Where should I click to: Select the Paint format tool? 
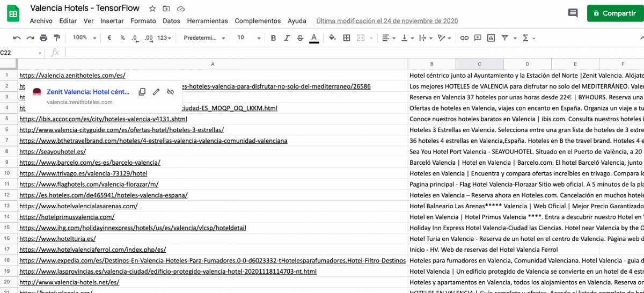pyautogui.click(x=57, y=38)
